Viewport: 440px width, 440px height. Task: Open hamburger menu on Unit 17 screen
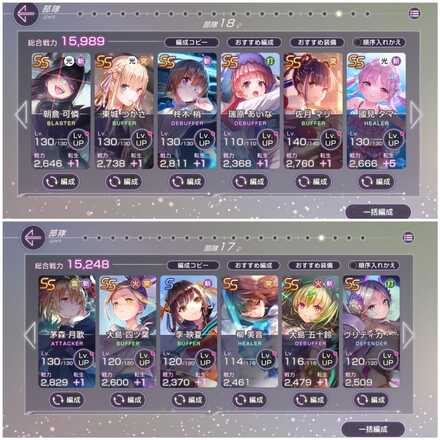pos(408,237)
